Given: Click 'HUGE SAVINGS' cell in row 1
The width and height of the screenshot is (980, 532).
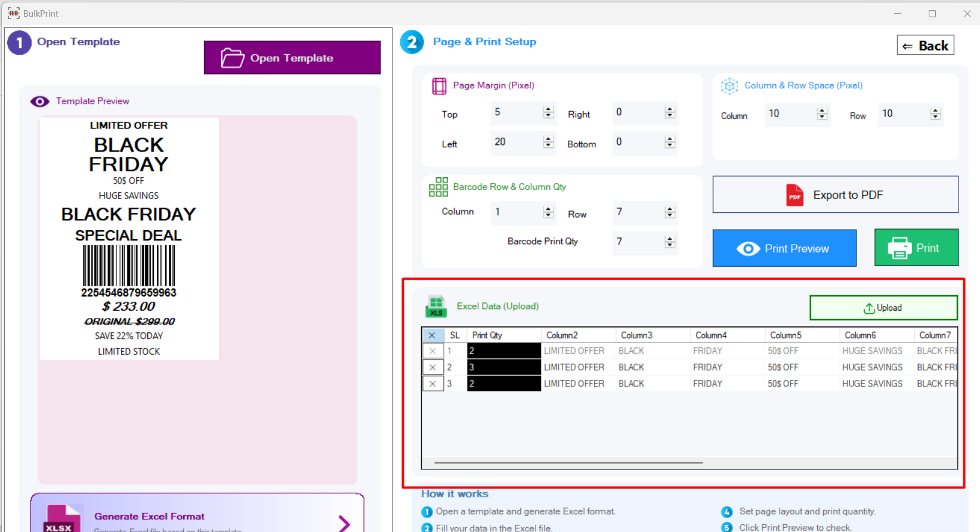Looking at the screenshot, I should click(877, 351).
